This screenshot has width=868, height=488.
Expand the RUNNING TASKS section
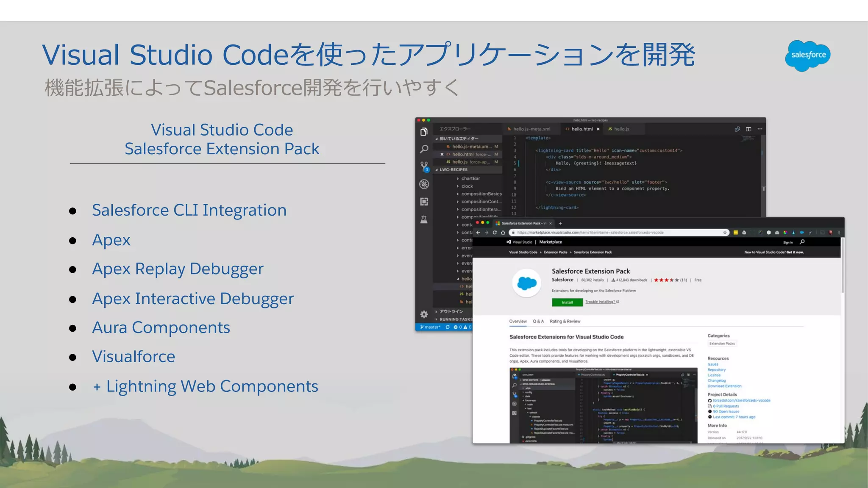point(453,319)
